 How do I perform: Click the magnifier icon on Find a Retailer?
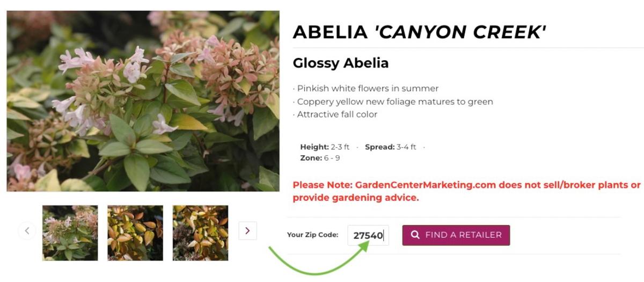[x=415, y=235]
